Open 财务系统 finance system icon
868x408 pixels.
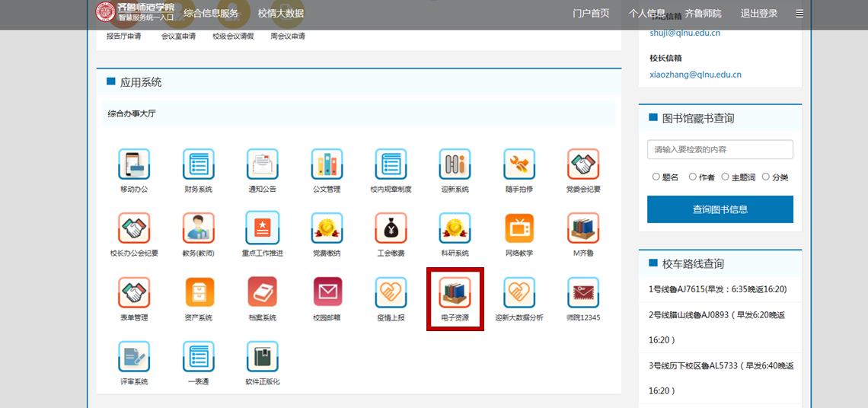[x=198, y=164]
